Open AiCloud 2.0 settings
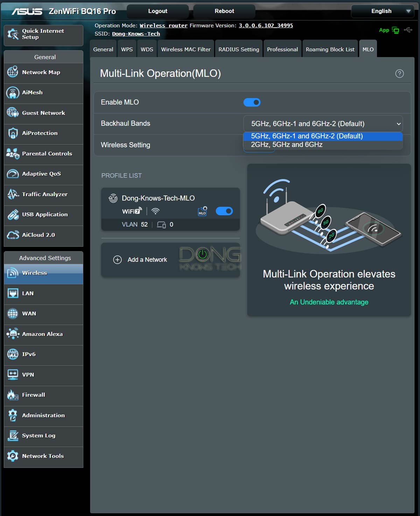This screenshot has width=420, height=516. [x=38, y=235]
